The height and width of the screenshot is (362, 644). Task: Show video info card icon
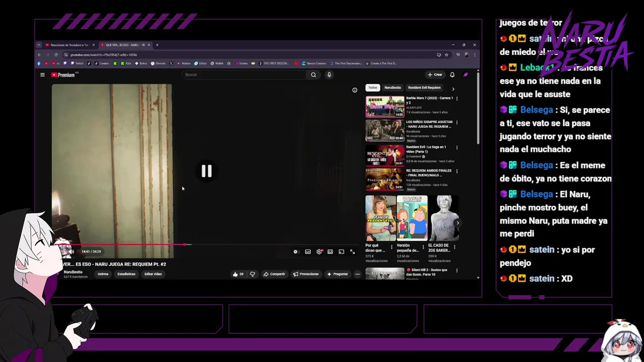click(x=355, y=90)
